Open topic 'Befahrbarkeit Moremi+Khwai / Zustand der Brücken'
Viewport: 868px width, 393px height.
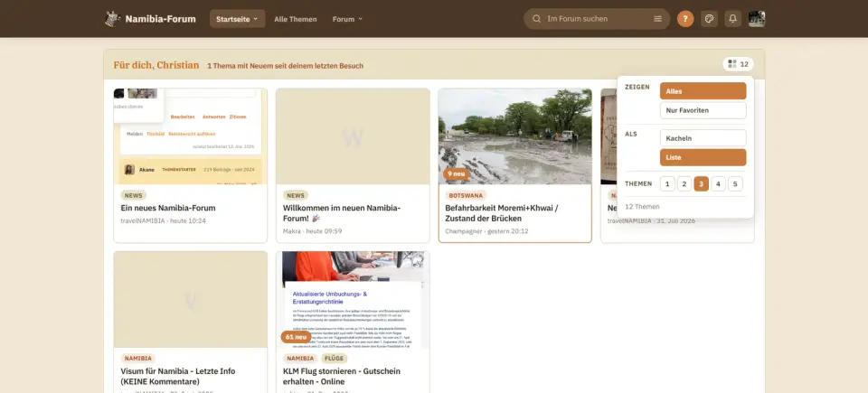[x=502, y=213]
